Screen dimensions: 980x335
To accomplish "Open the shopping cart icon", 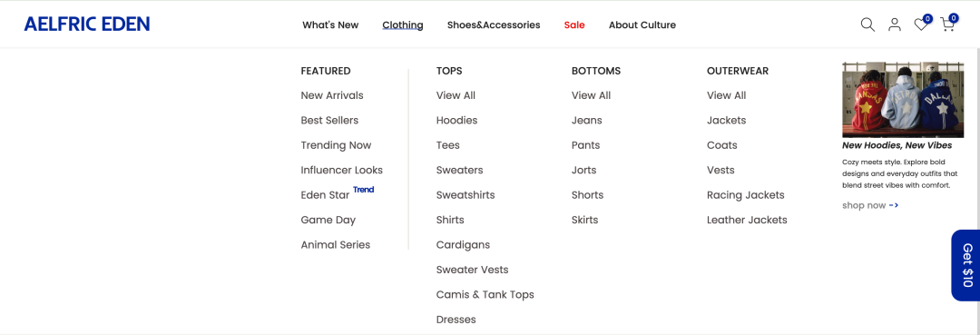I will (949, 23).
